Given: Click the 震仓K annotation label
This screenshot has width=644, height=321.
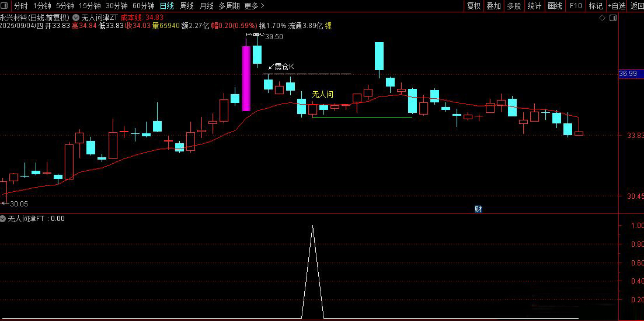Looking at the screenshot, I should click(x=285, y=67).
